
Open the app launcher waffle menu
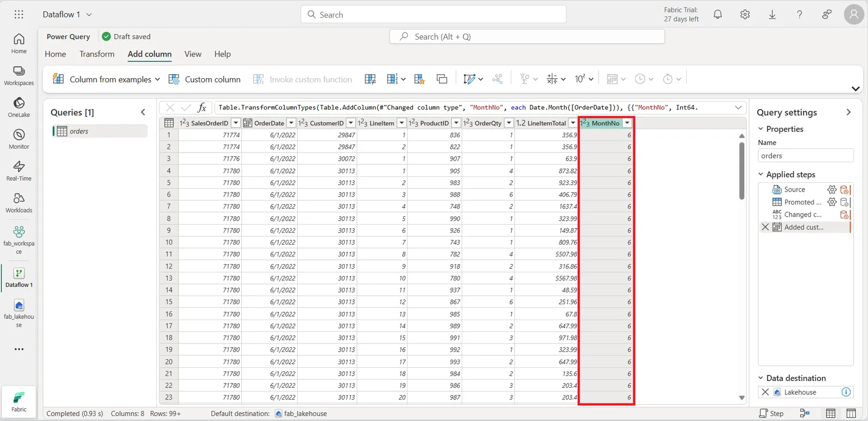19,15
